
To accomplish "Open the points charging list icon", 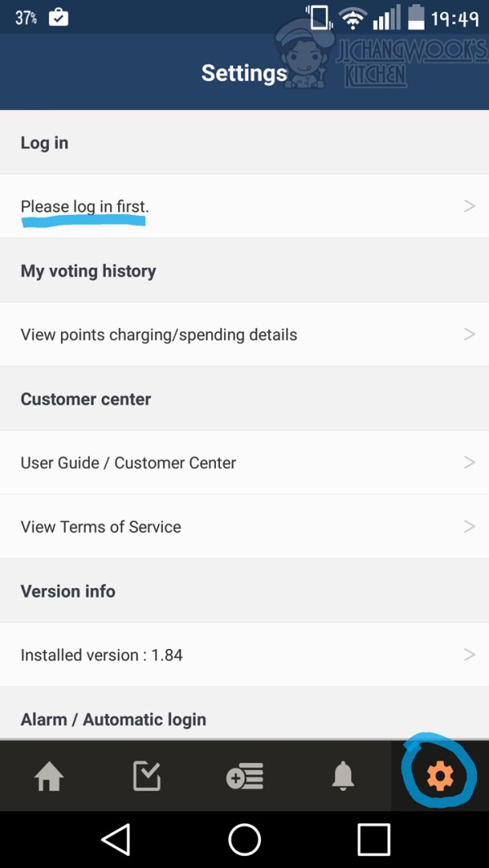I will pyautogui.click(x=244, y=778).
